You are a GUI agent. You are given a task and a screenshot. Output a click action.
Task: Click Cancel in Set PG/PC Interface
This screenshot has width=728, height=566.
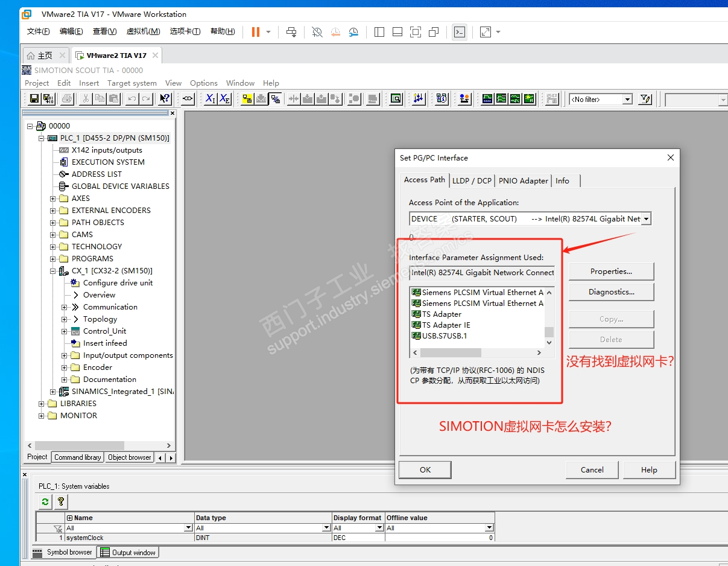pos(592,470)
